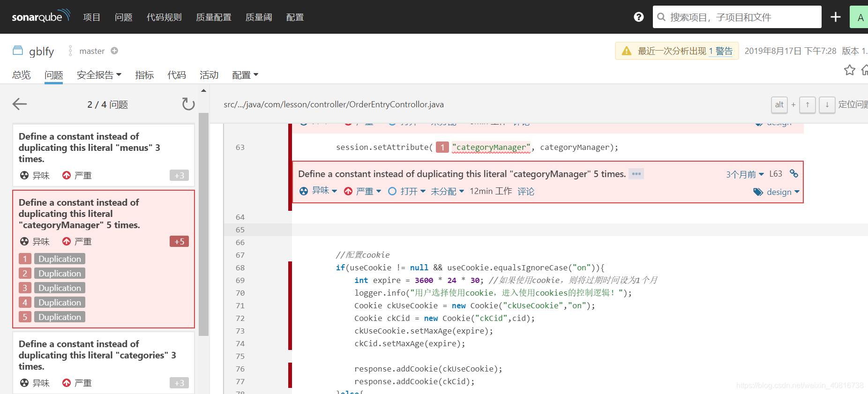This screenshot has width=868, height=394.
Task: Click the critical severity icon in issue detail
Action: point(348,191)
